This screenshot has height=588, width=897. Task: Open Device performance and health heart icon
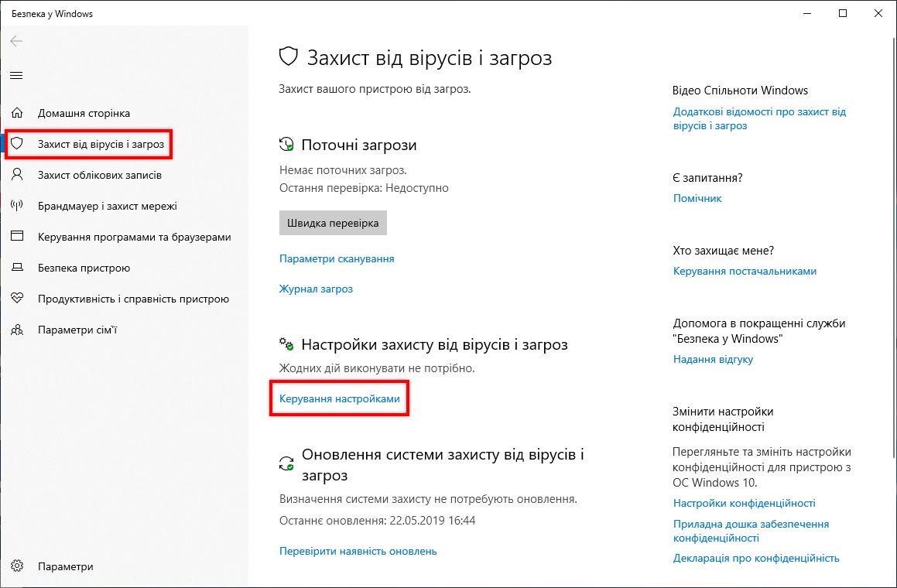coord(19,299)
